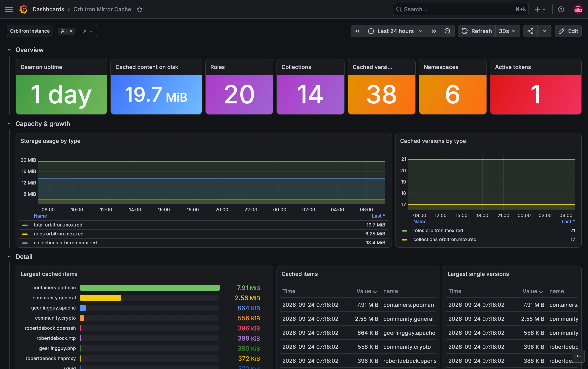
Task: Toggle total orbitron.mox.red series in legend
Action: (58, 225)
